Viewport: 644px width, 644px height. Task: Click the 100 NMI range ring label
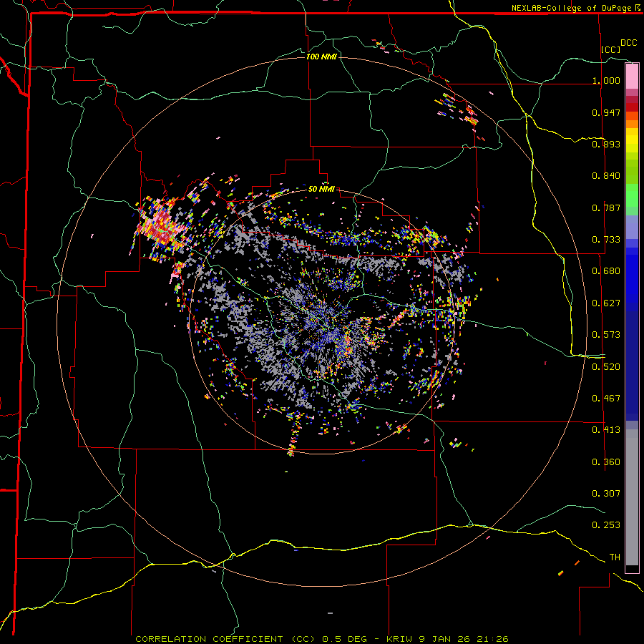(321, 57)
